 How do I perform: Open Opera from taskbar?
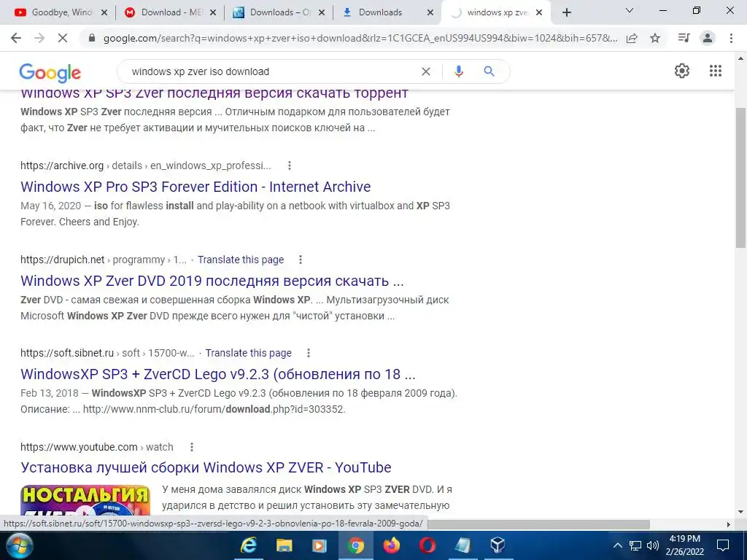coord(427,545)
